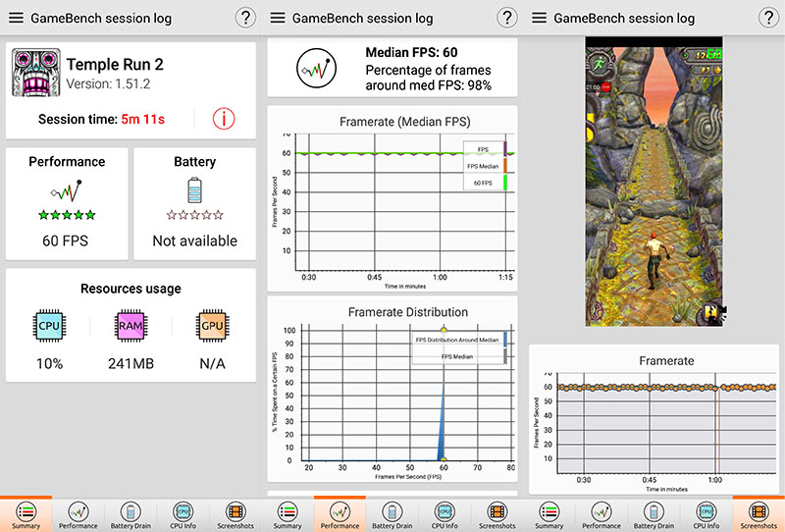Screen dimensions: 785x532
Task: Tap 'Version: 1.51.2' text
Action: [108, 83]
